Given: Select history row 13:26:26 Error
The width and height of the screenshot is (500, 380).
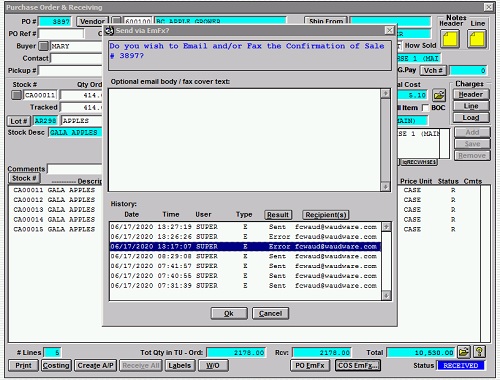Looking at the screenshot, I should point(245,237).
